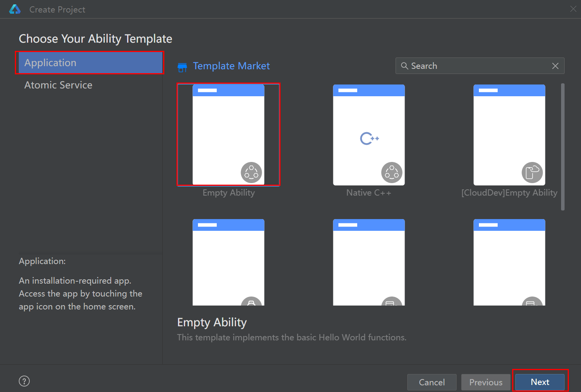
Task: Click the Previous button
Action: (x=486, y=382)
